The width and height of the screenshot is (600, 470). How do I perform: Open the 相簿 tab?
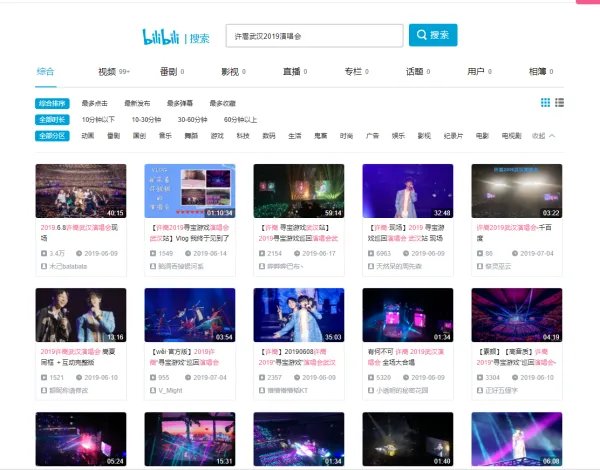coord(541,72)
